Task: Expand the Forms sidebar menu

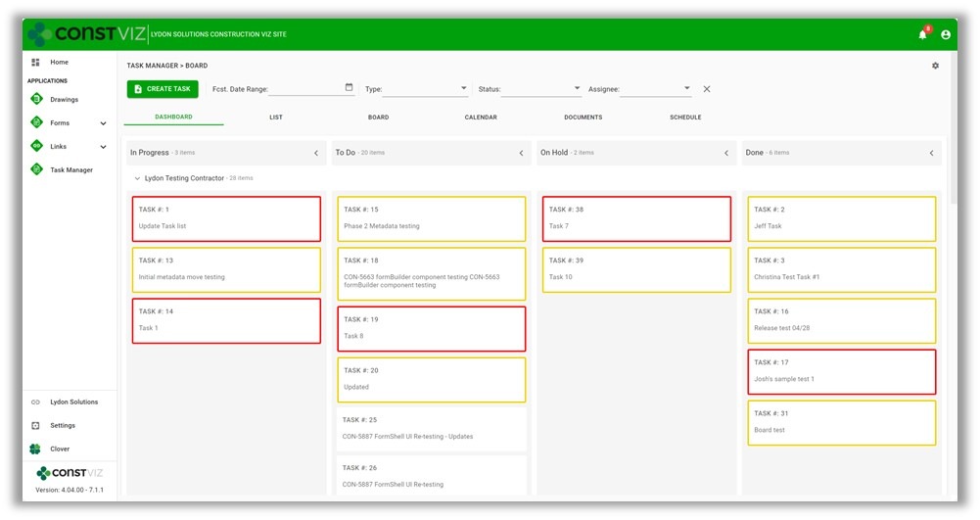Action: 103,123
